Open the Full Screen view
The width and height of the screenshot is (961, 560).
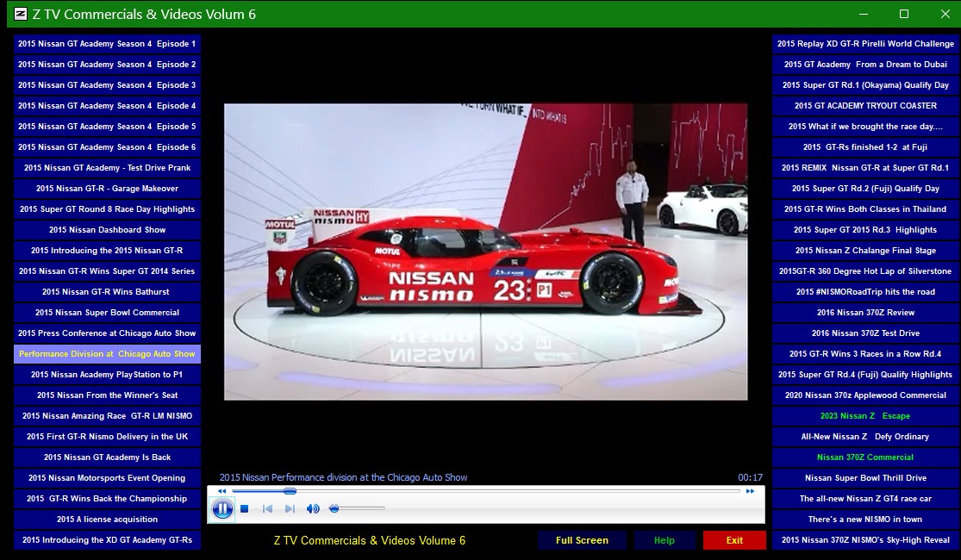tap(582, 540)
